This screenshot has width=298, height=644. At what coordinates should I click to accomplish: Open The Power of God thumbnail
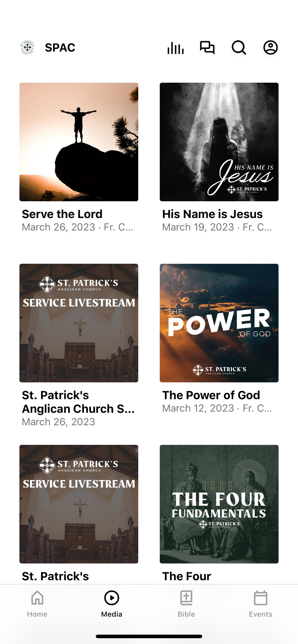coord(219,323)
